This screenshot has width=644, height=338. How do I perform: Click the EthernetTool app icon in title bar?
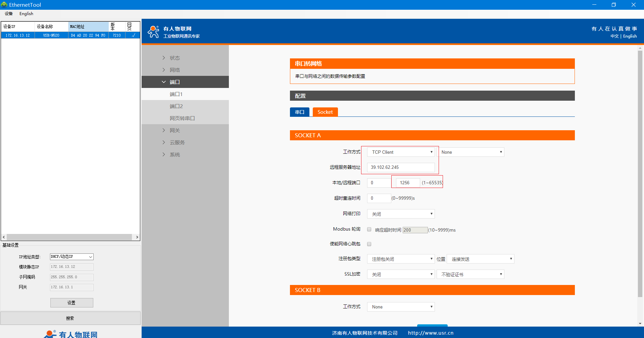(4, 5)
